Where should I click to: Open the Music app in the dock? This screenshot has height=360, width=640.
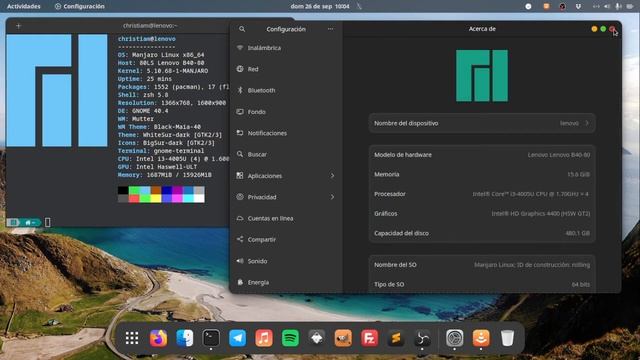click(x=264, y=338)
